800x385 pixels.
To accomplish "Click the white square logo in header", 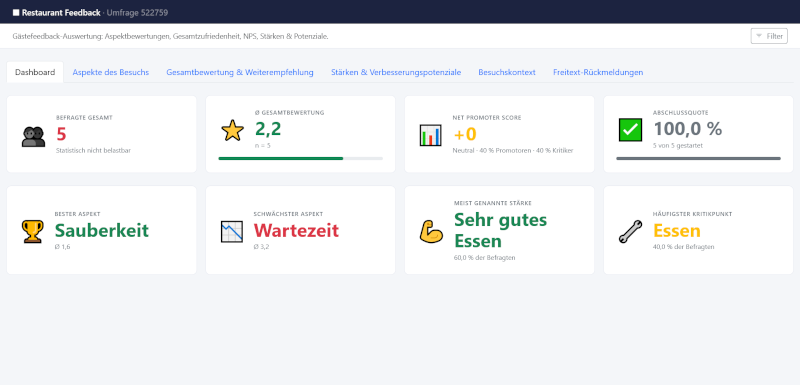I will point(16,13).
